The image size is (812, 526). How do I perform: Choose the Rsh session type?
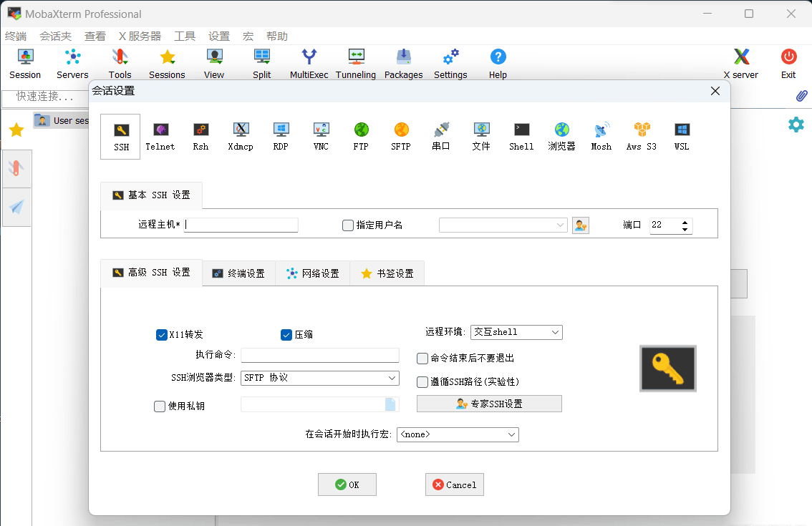tap(200, 136)
